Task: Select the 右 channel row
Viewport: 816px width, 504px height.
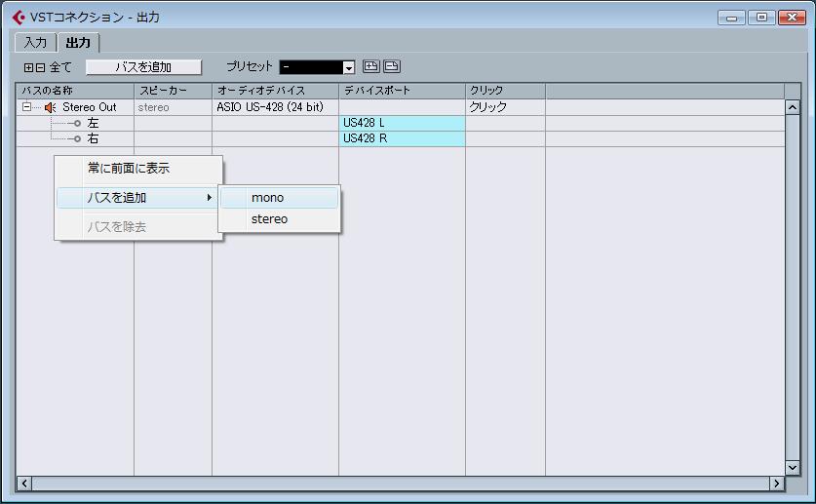Action: pyautogui.click(x=400, y=138)
